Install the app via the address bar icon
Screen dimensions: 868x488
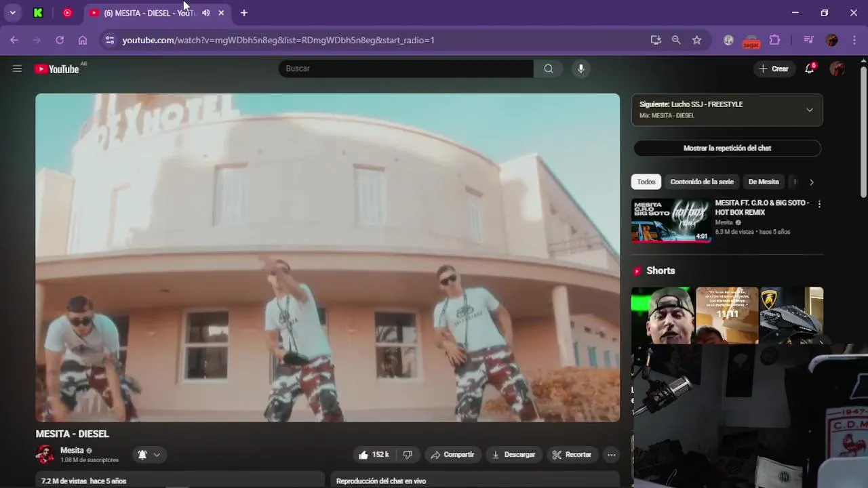(x=656, y=40)
